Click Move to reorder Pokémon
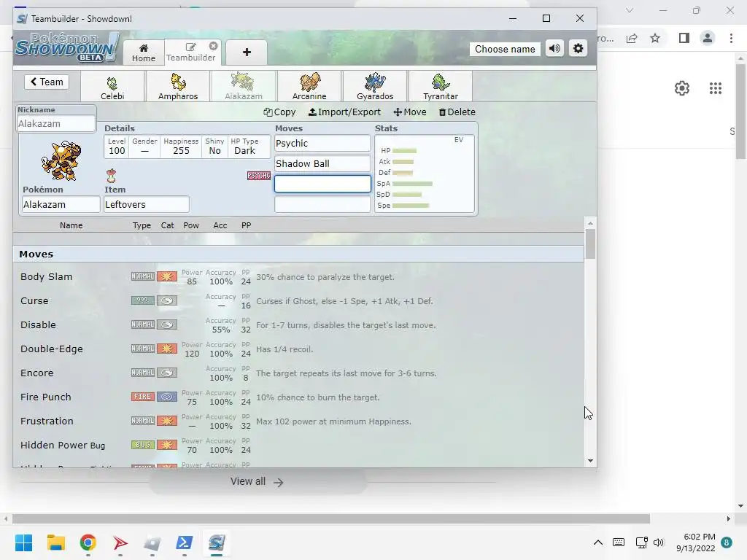This screenshot has width=747, height=560. point(410,112)
